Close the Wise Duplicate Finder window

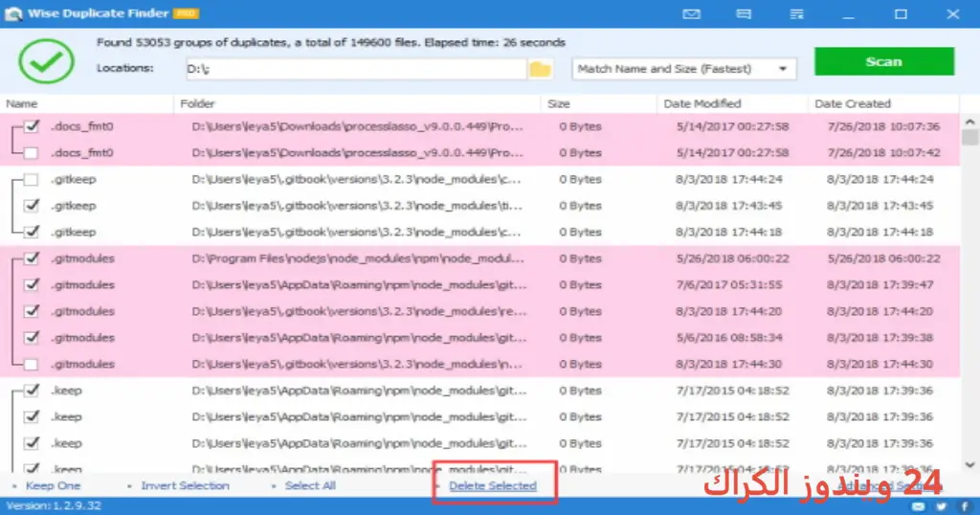pyautogui.click(x=952, y=13)
